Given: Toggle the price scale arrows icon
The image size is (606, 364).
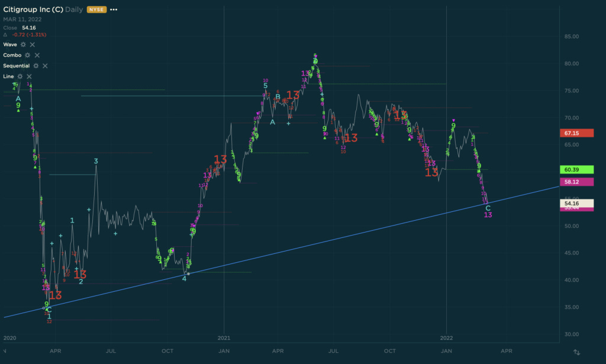Looking at the screenshot, I should (x=576, y=352).
